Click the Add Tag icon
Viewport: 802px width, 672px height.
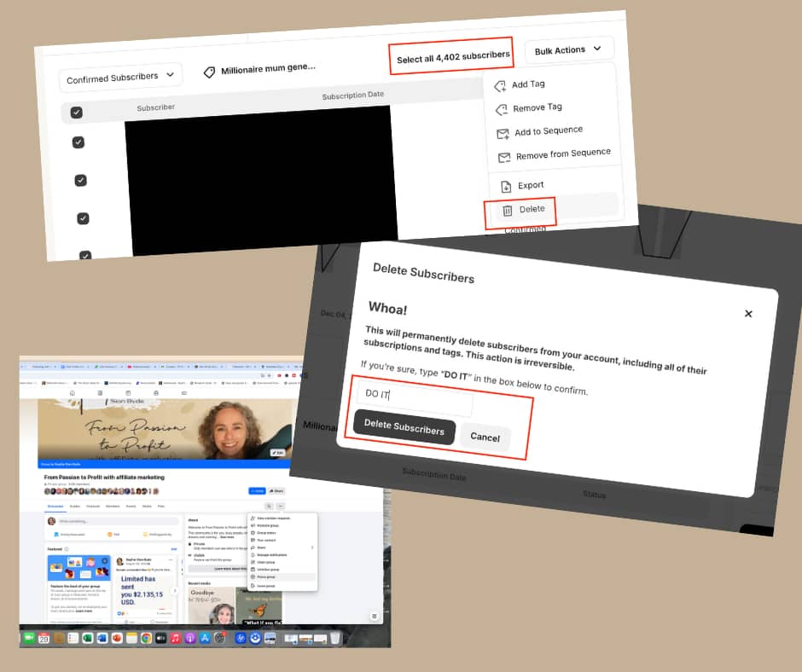[501, 86]
